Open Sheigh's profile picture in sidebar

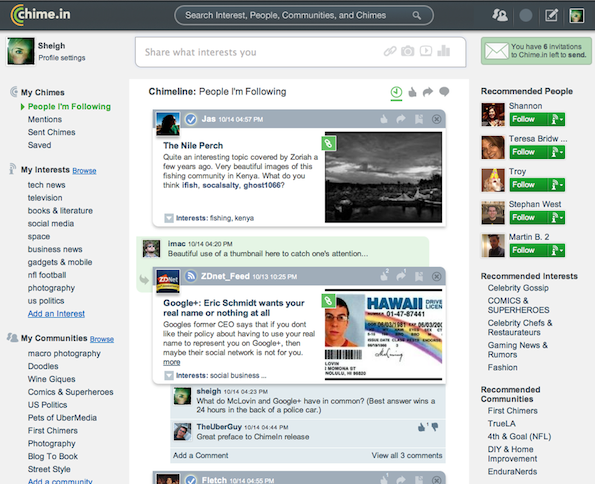[20, 51]
